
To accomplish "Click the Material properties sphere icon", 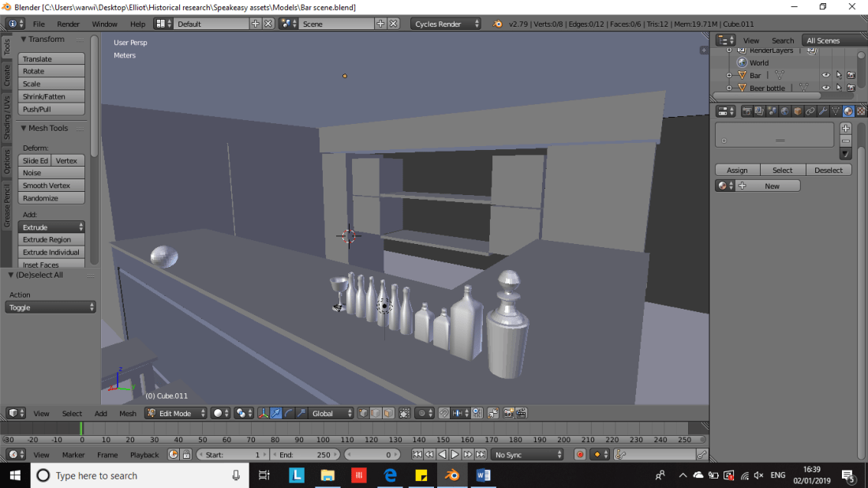I will [x=847, y=111].
